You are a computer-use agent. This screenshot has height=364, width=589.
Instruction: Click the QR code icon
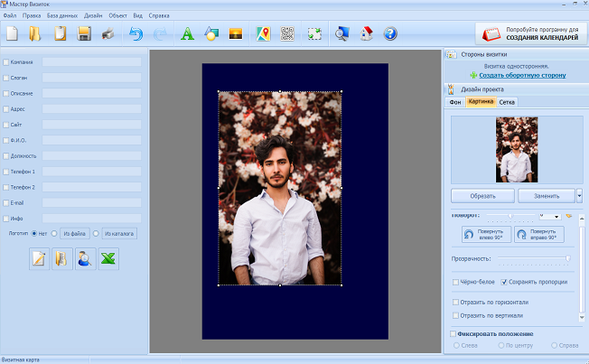point(287,33)
